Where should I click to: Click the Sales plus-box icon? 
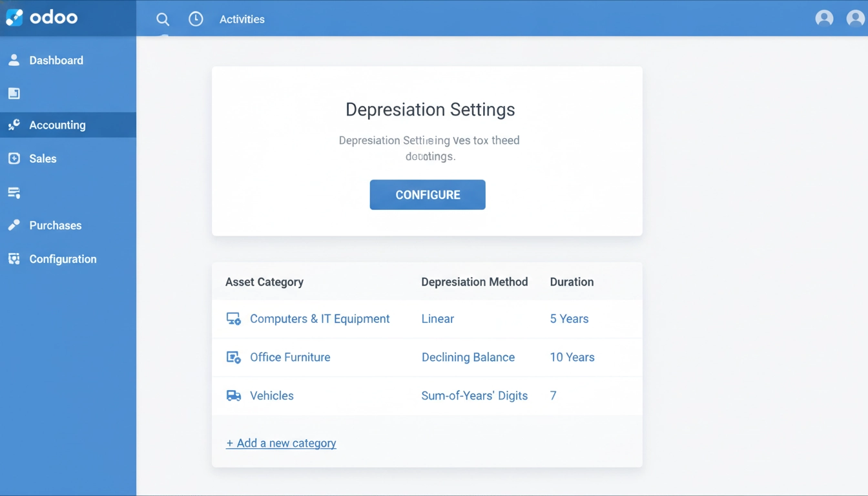(14, 158)
